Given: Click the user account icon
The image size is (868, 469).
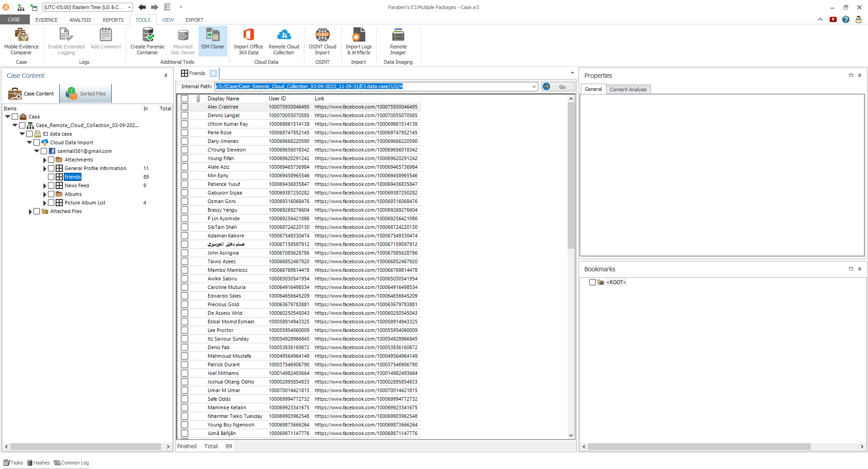Looking at the screenshot, I should pos(859,19).
